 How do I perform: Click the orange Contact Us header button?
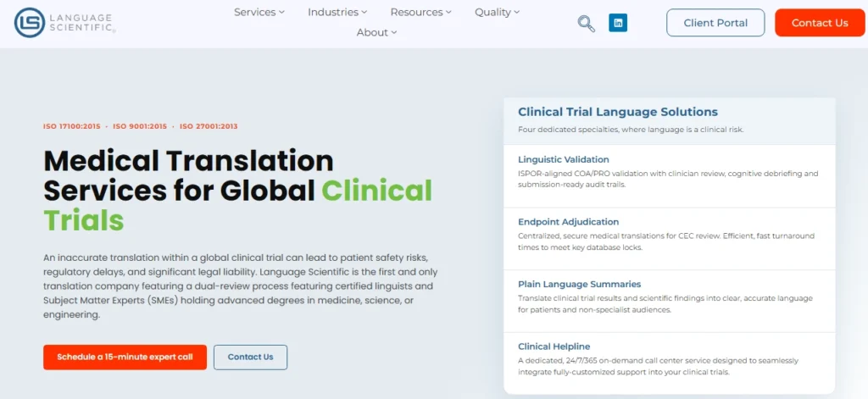(x=820, y=23)
